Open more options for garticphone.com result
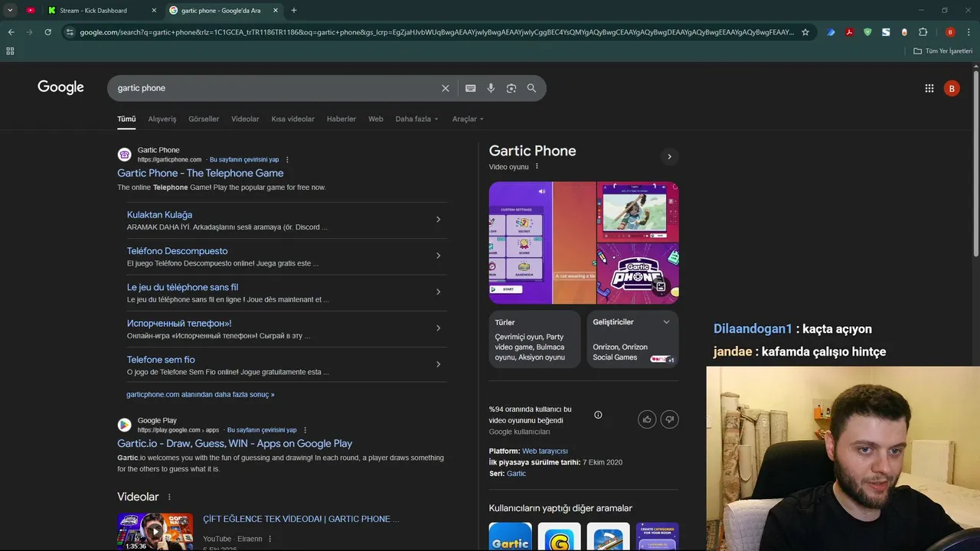Image resolution: width=980 pixels, height=551 pixels. (287, 160)
